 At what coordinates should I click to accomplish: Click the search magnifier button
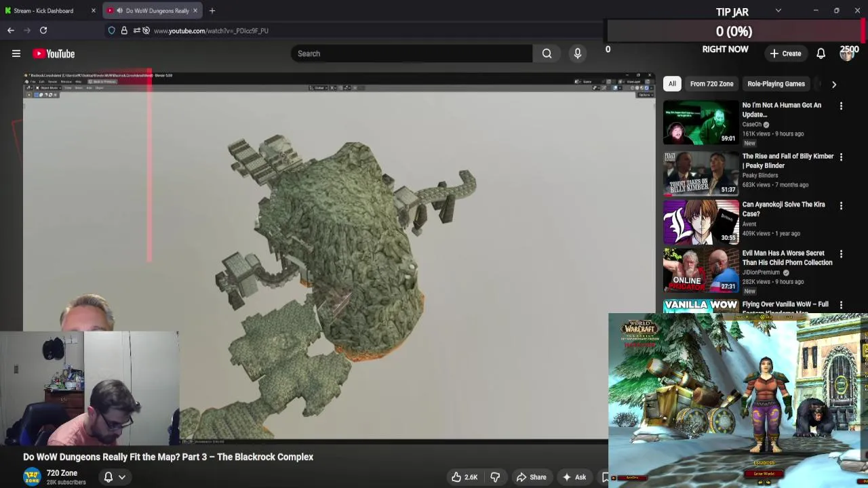(547, 54)
